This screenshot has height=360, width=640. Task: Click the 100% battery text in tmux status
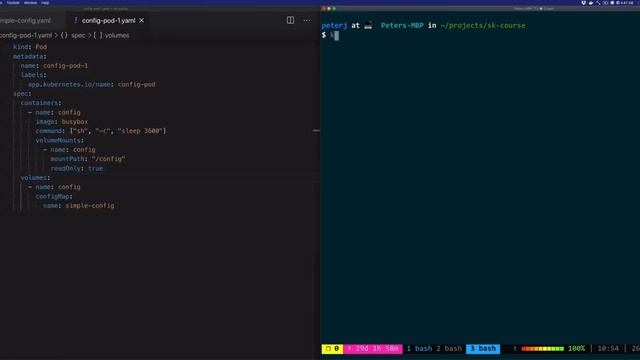[576, 349]
